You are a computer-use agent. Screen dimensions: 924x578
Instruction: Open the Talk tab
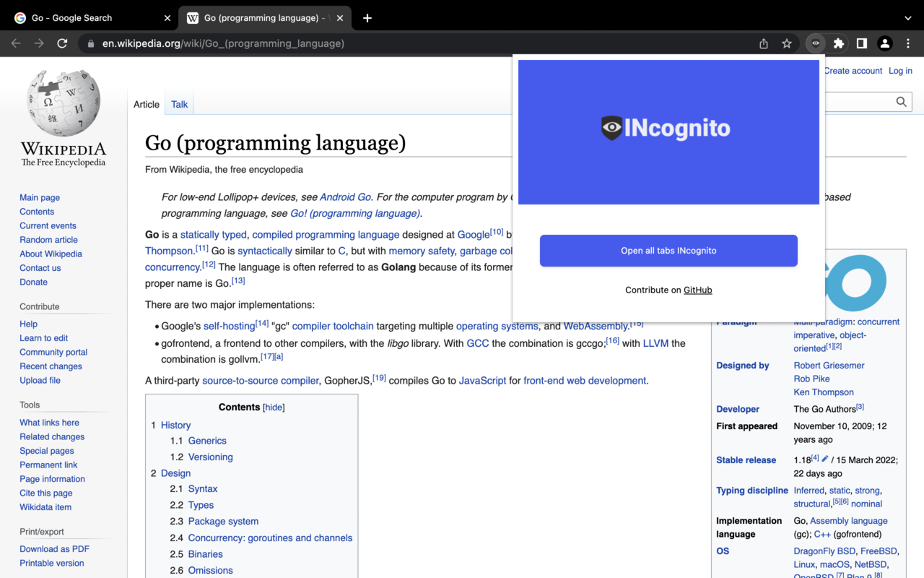point(179,105)
